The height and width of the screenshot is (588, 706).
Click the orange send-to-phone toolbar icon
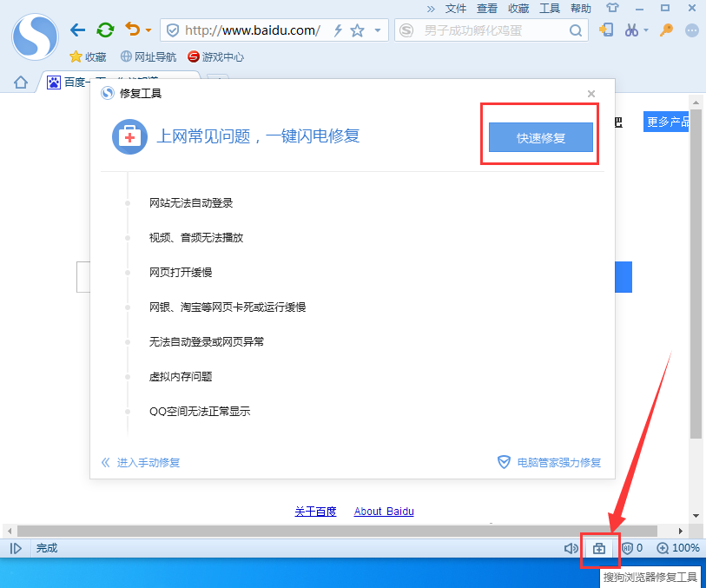606,30
